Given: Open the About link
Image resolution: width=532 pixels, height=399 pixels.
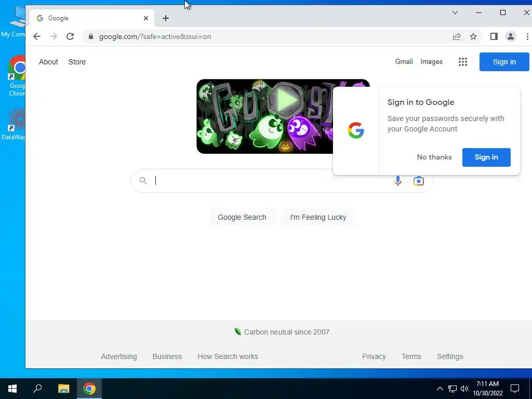Looking at the screenshot, I should tap(48, 62).
